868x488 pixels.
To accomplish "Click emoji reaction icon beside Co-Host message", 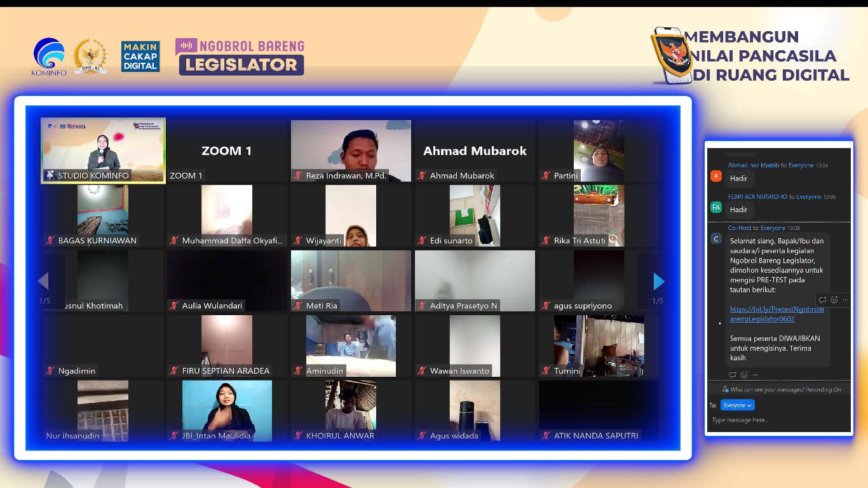I will (834, 300).
